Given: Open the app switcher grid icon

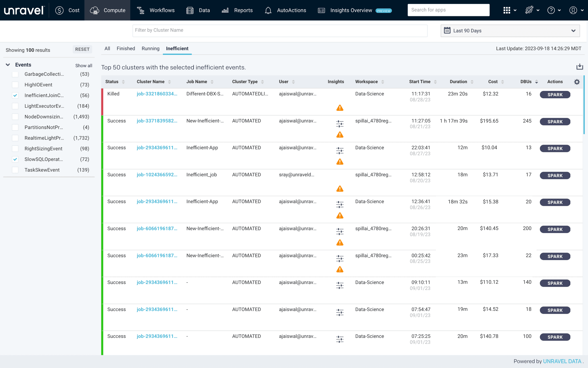Looking at the screenshot, I should 507,10.
